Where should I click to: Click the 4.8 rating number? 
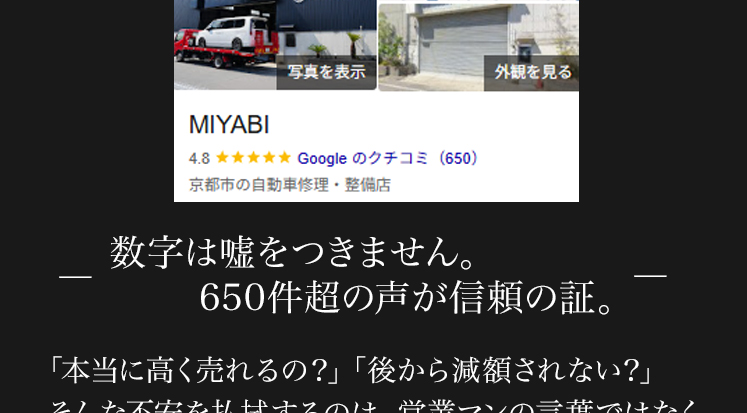pyautogui.click(x=199, y=159)
